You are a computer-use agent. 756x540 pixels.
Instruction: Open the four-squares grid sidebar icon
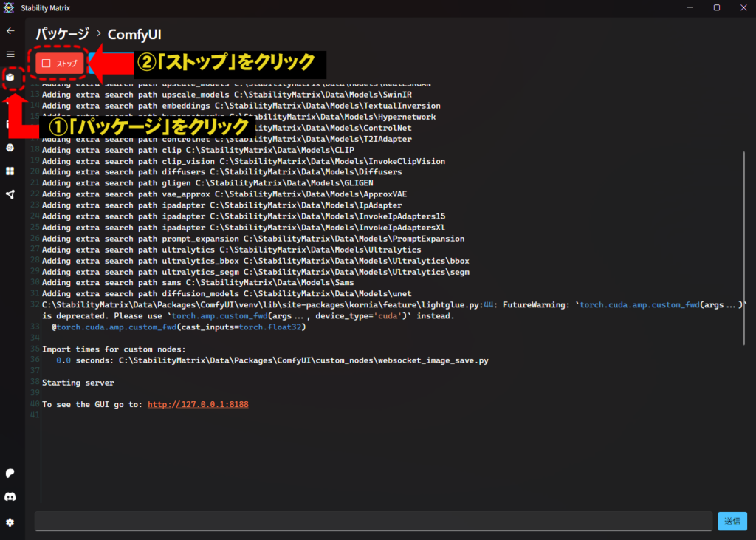point(10,171)
